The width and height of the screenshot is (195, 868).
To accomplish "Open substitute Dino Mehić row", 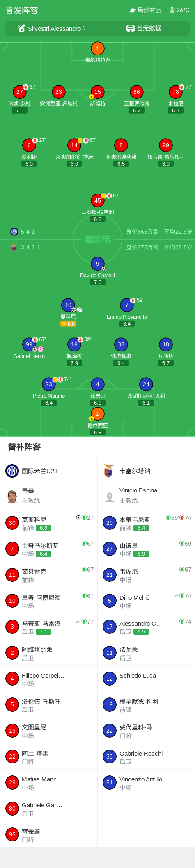I will 146,601.
